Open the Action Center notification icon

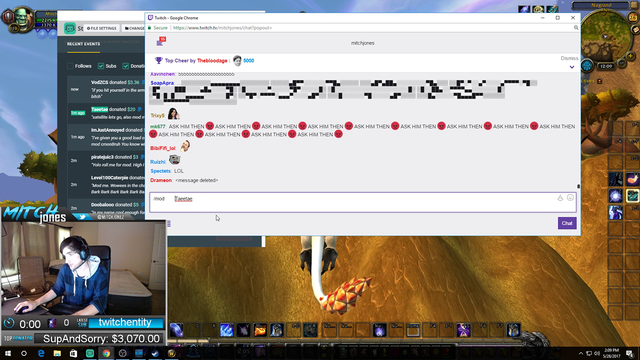coord(630,353)
